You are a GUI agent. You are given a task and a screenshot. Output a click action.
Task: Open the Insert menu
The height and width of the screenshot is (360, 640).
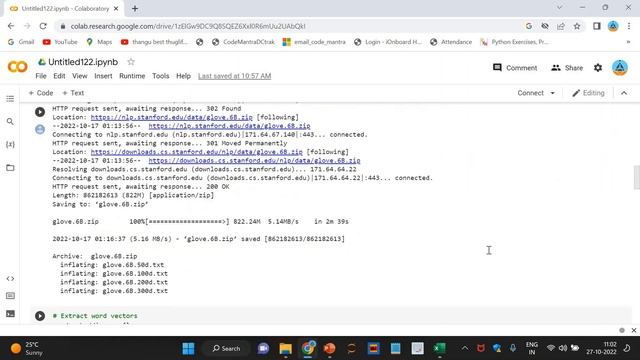(103, 76)
